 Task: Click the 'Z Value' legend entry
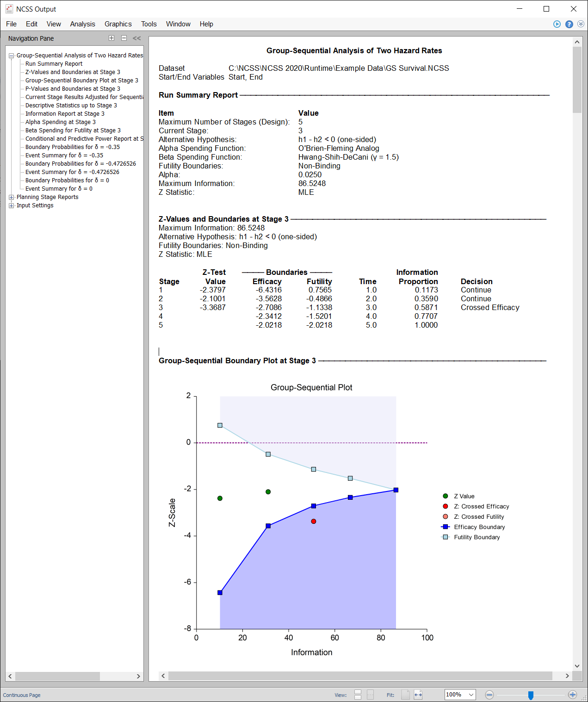(458, 497)
